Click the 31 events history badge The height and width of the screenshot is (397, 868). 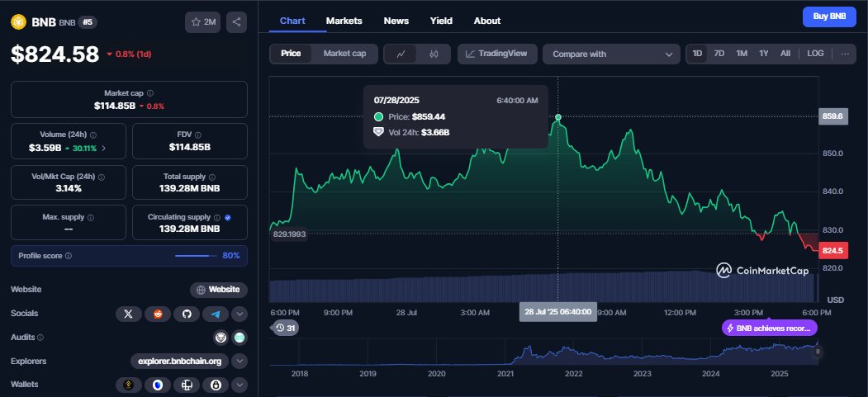[287, 328]
